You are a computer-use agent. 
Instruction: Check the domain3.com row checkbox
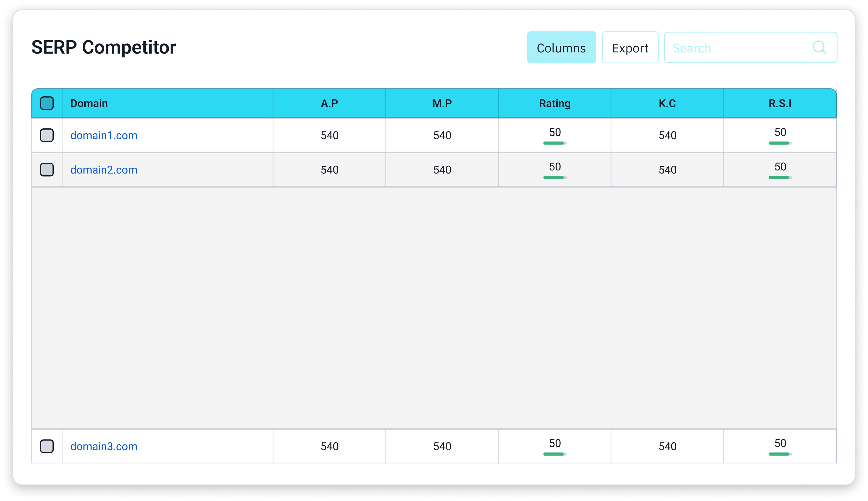pos(47,446)
